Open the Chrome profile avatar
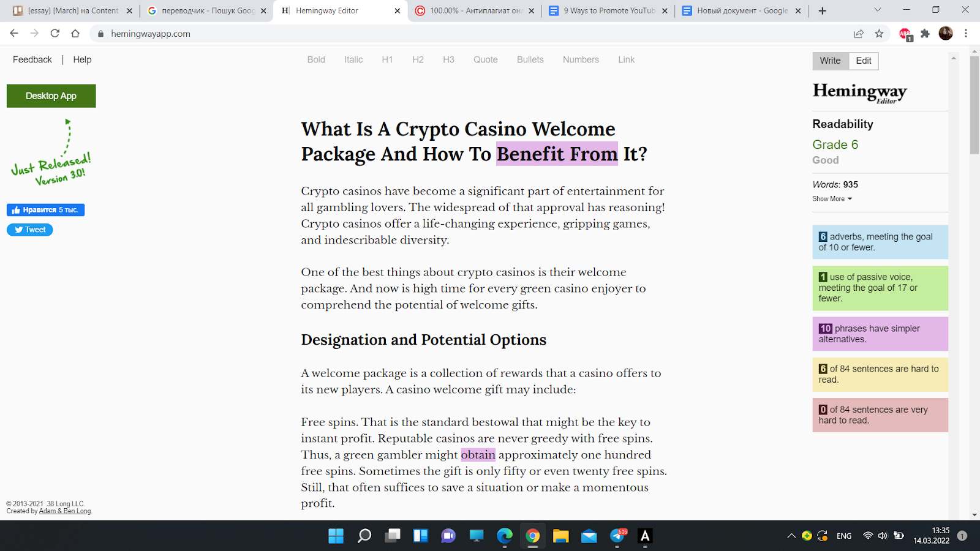 (946, 34)
